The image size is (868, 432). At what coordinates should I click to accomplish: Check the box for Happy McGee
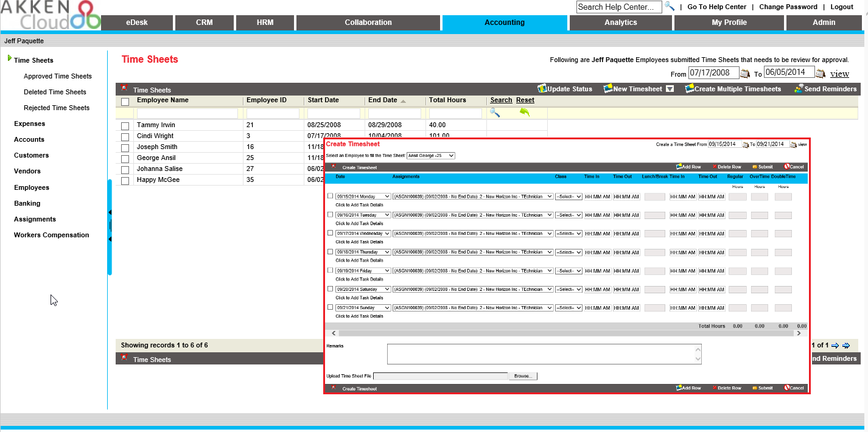pyautogui.click(x=125, y=181)
